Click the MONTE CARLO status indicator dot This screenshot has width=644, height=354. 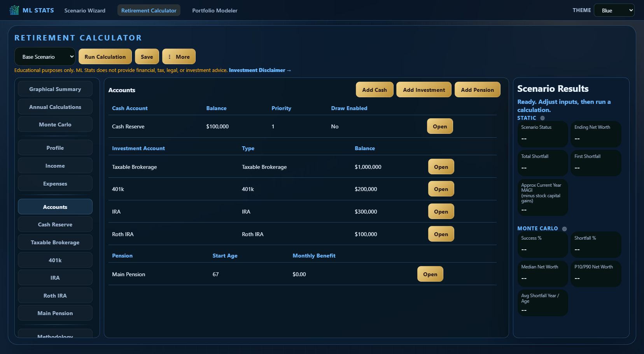(x=564, y=229)
